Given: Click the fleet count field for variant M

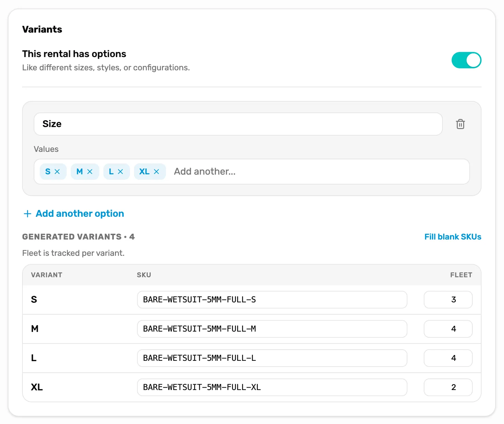Looking at the screenshot, I should (448, 329).
